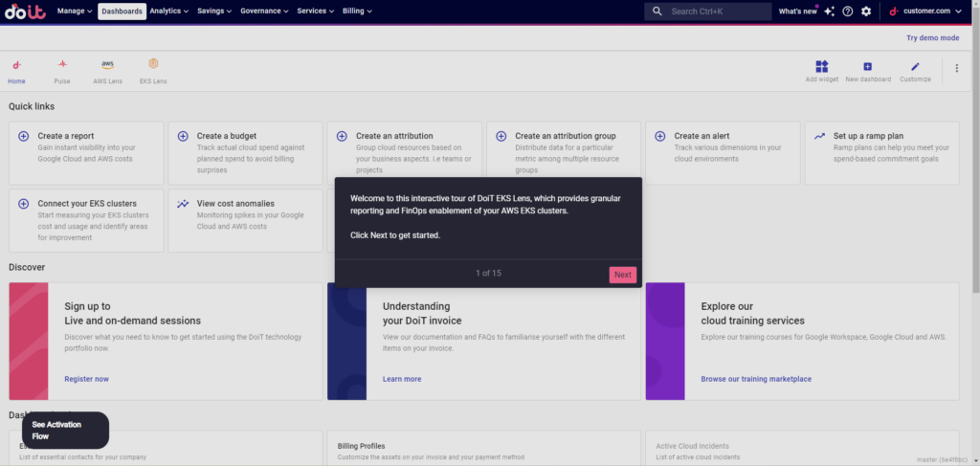The image size is (980, 466).
Task: Switch to the EKS Lens dashboard tab
Action: [x=153, y=71]
